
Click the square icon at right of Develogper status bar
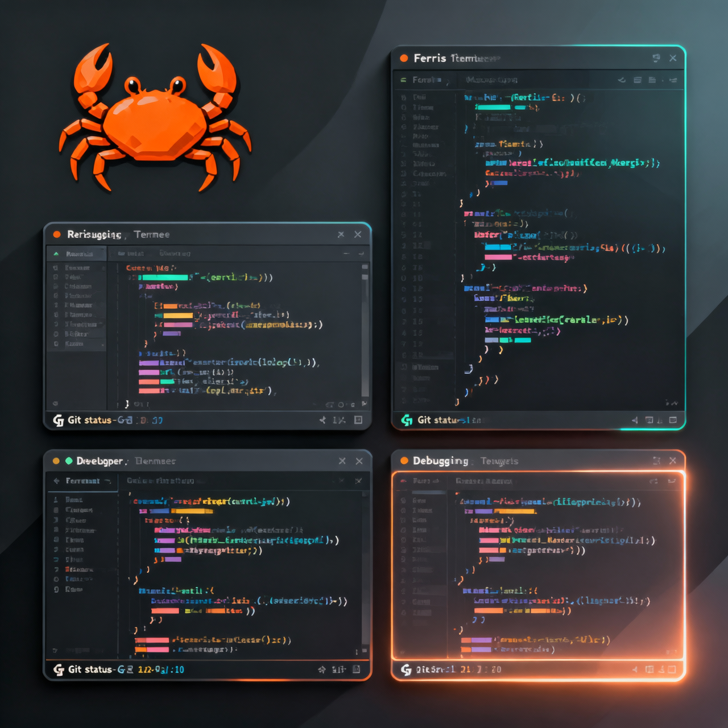[x=357, y=669]
